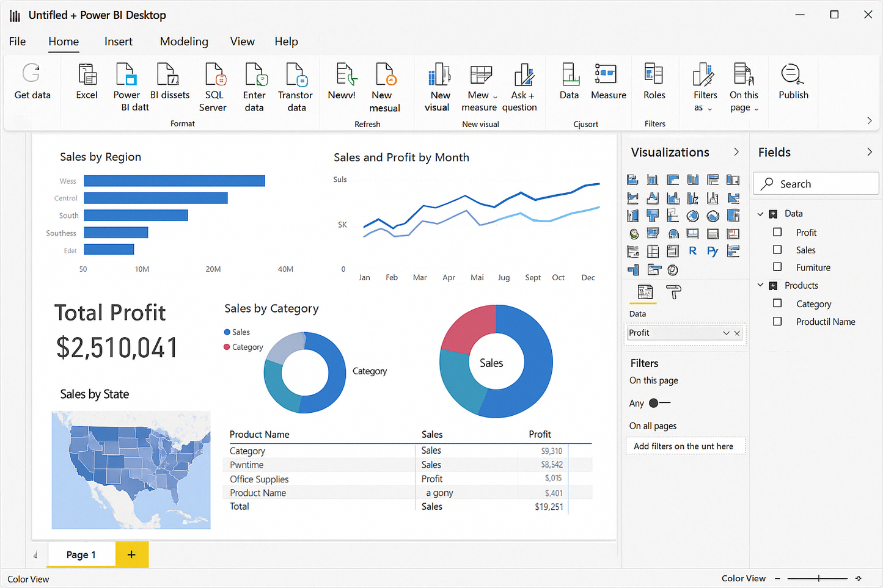Open the Profit field dropdown arrow

tap(726, 333)
